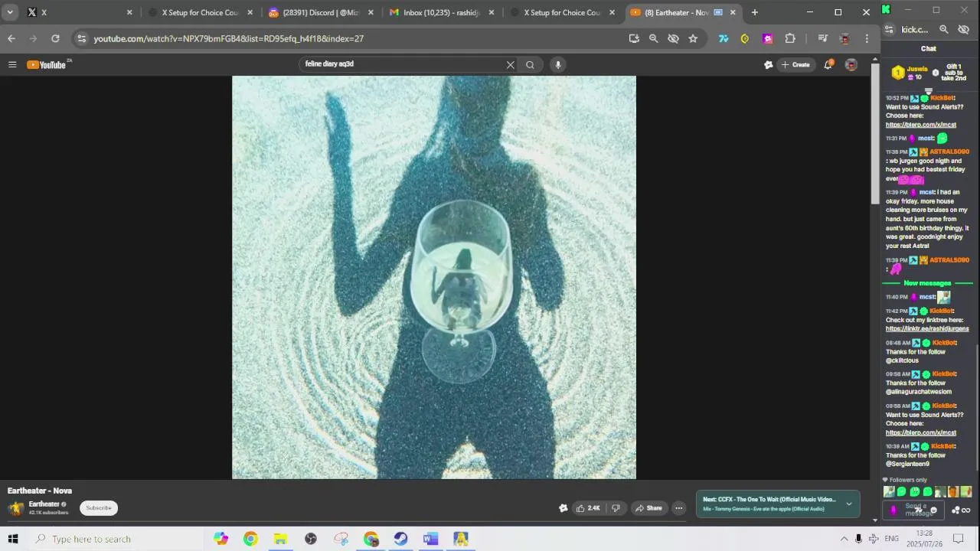Click the Juswia top gifter name

(917, 69)
